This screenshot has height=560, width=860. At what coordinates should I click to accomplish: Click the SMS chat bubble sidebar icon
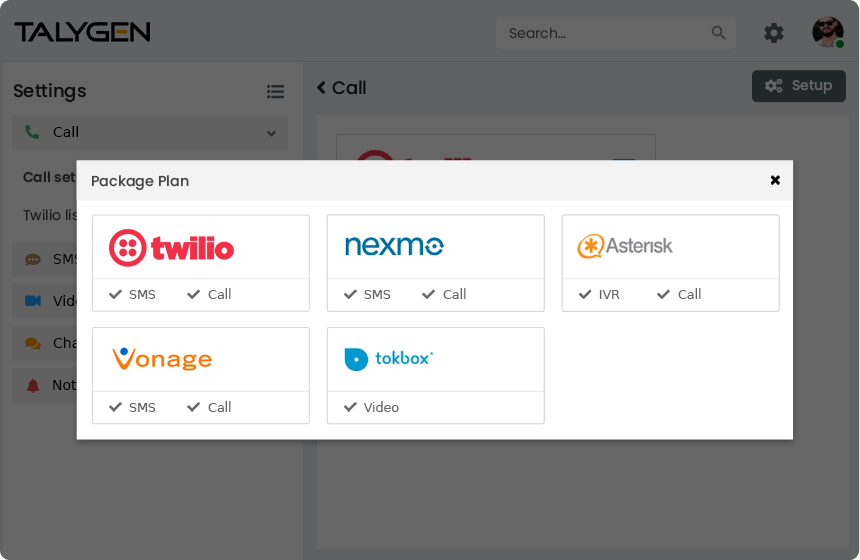[33, 259]
